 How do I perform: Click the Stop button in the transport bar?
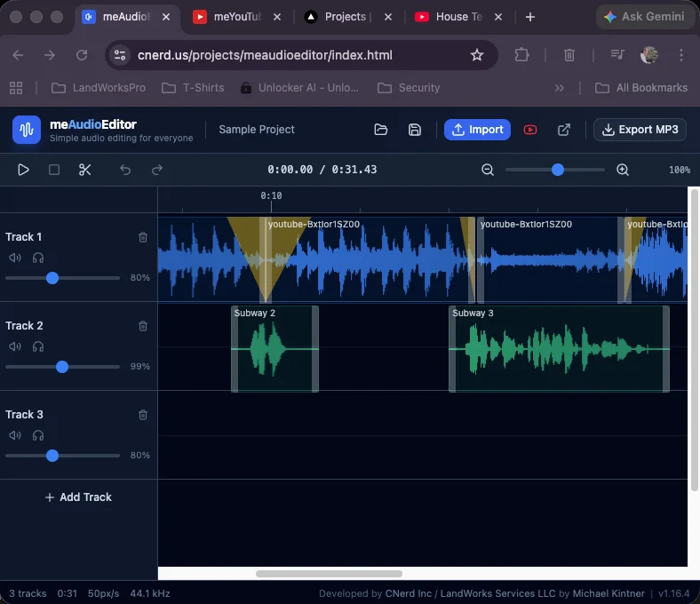[x=54, y=170]
